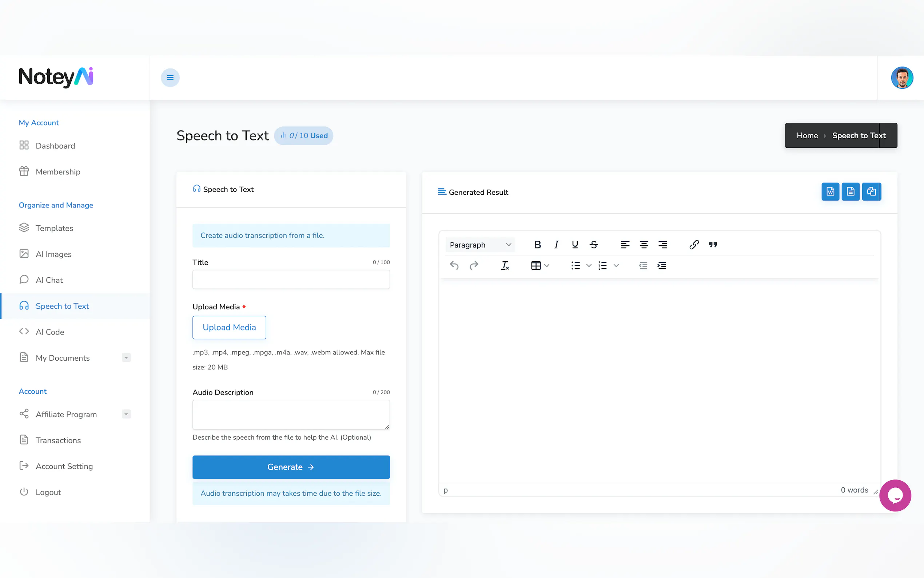Copy the generated result to clipboard

point(871,191)
